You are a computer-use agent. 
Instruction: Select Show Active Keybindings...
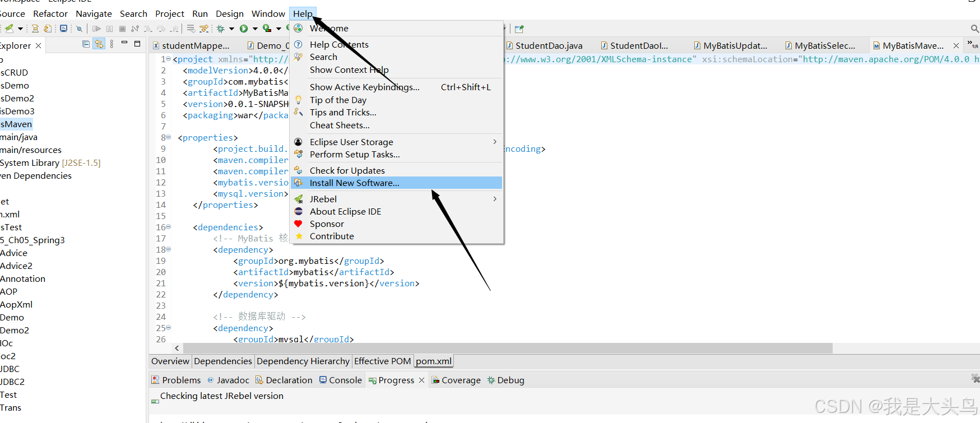click(397, 87)
